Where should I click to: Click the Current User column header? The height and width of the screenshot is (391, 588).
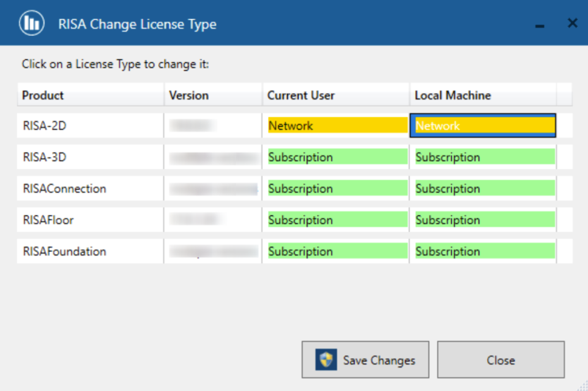335,95
